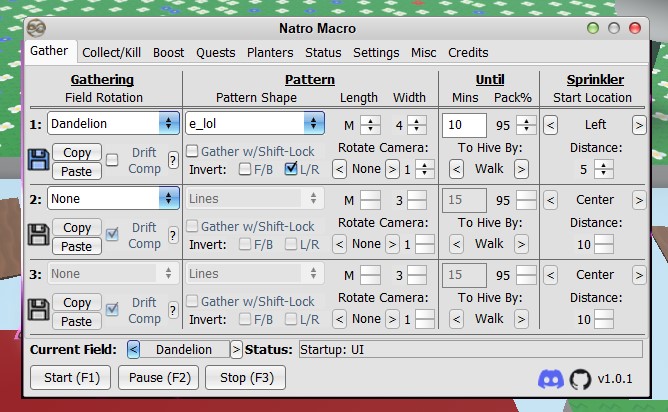
Task: Click the save icon for field 3
Action: tap(38, 310)
